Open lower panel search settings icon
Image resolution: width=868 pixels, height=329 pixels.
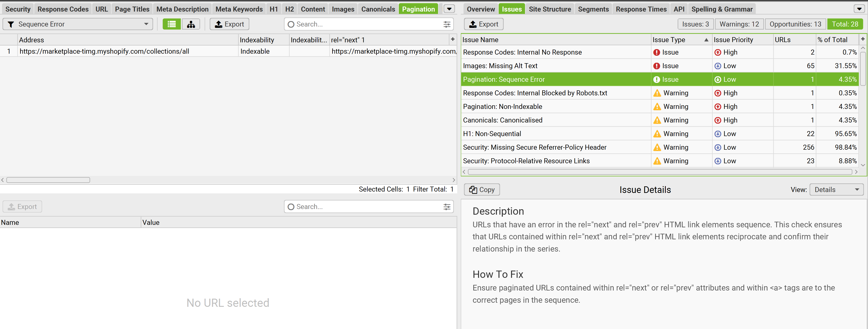coord(447,207)
